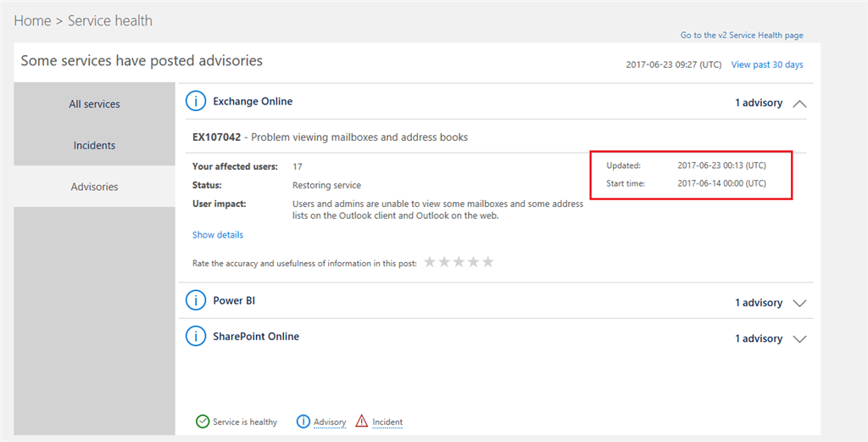The image size is (868, 442).
Task: Select the All services tab
Action: pyautogui.click(x=94, y=104)
